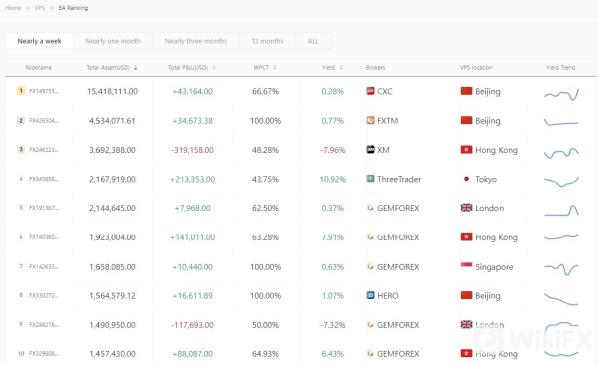598x365 pixels.
Task: Sort by Yield column arrows
Action: click(x=341, y=68)
